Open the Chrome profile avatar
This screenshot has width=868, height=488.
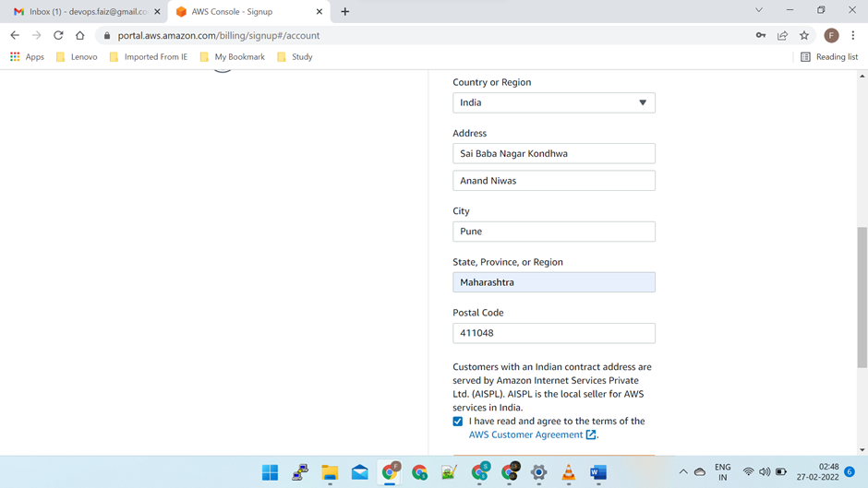click(831, 35)
